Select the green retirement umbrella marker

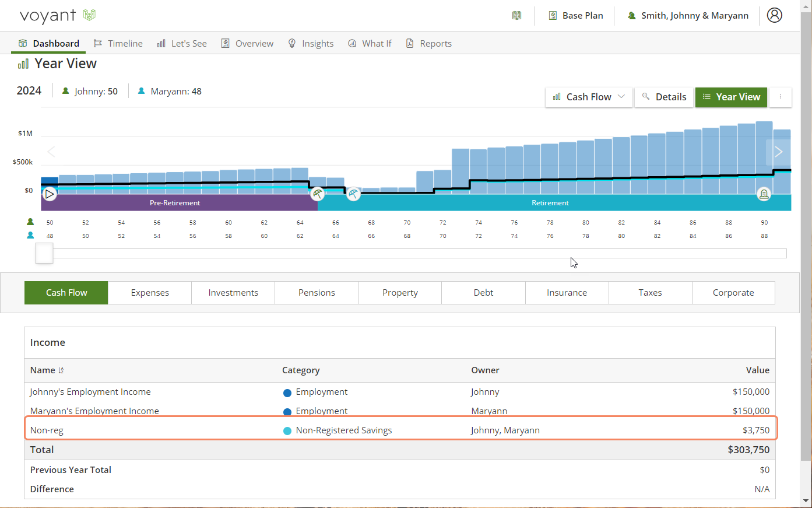[x=317, y=194]
